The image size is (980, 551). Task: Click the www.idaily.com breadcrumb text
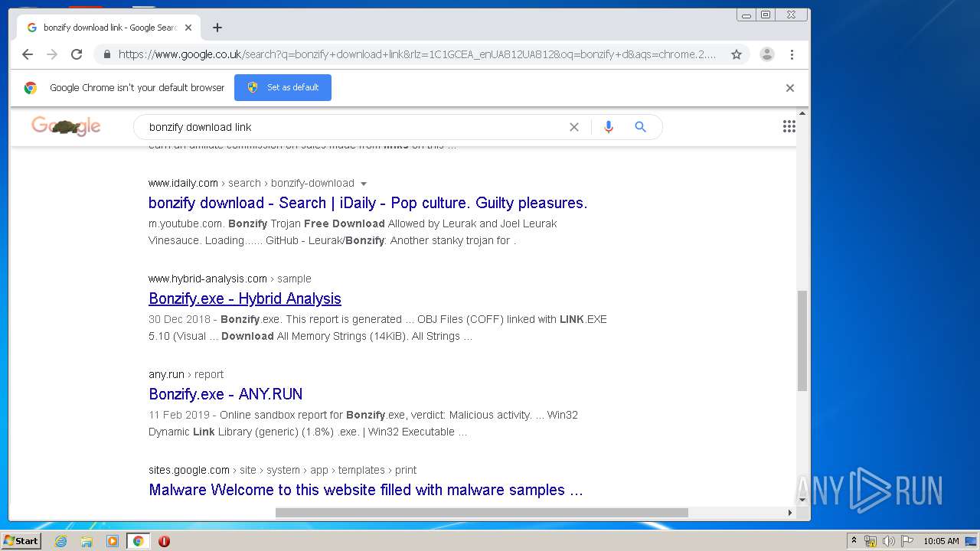183,183
